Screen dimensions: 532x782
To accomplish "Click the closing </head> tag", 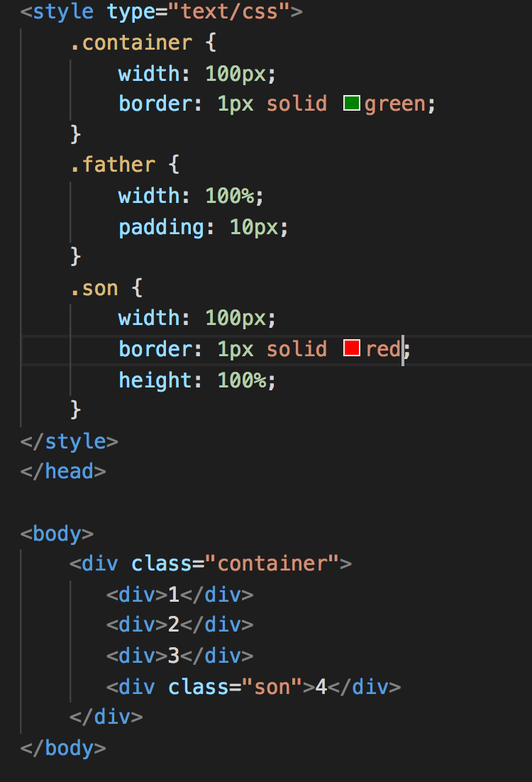I will point(63,471).
